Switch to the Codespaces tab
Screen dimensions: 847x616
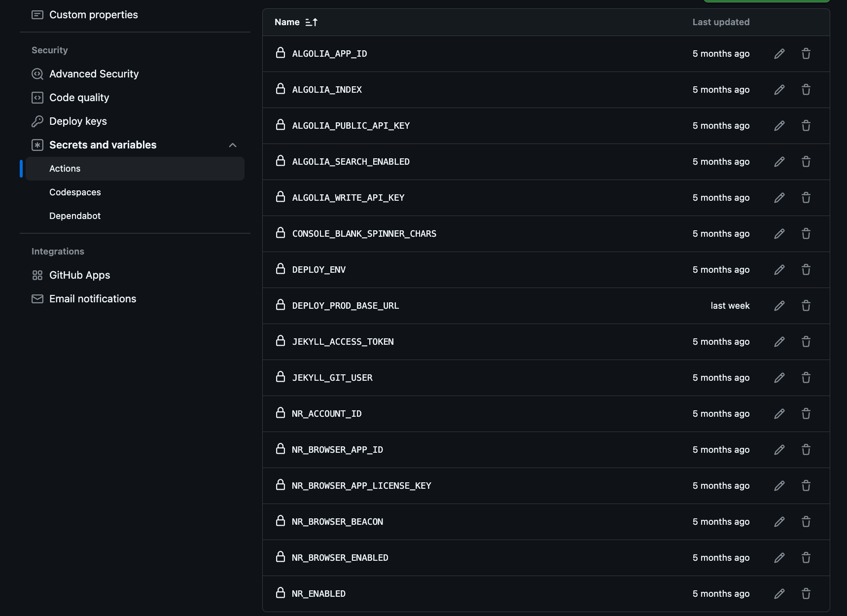pyautogui.click(x=75, y=192)
